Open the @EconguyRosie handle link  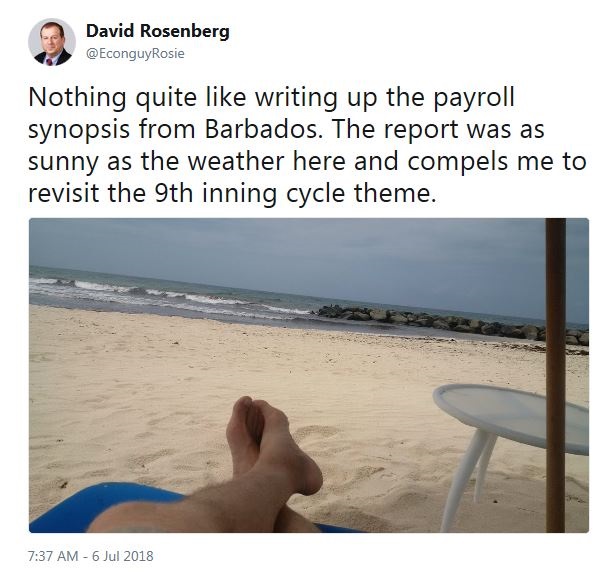pyautogui.click(x=135, y=54)
